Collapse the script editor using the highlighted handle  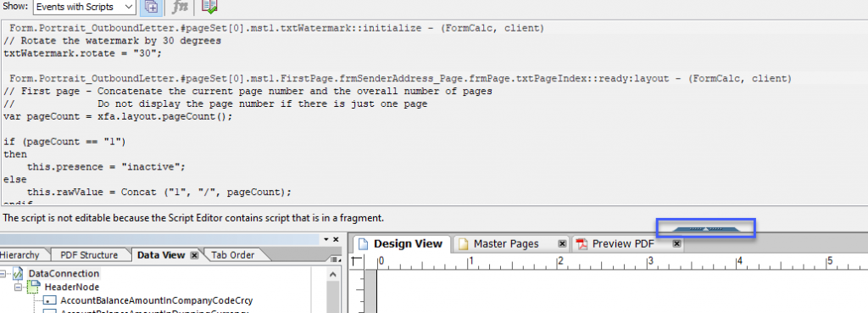click(705, 227)
